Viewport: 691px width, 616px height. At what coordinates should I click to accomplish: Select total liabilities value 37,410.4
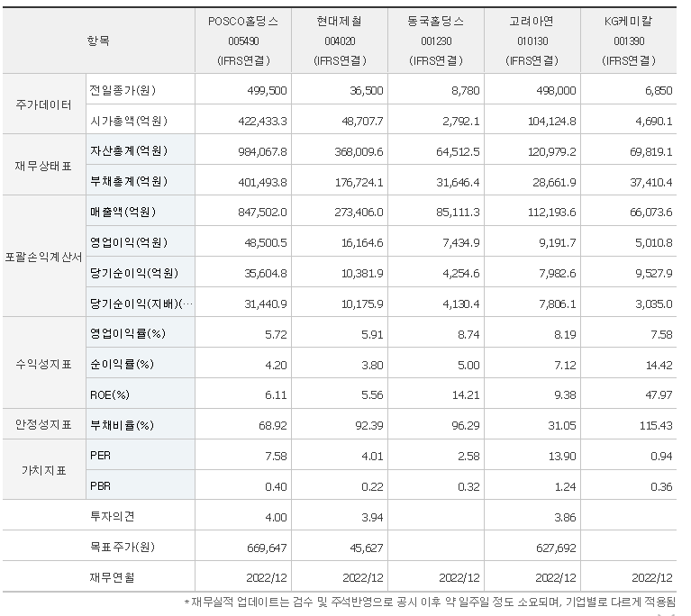(651, 183)
